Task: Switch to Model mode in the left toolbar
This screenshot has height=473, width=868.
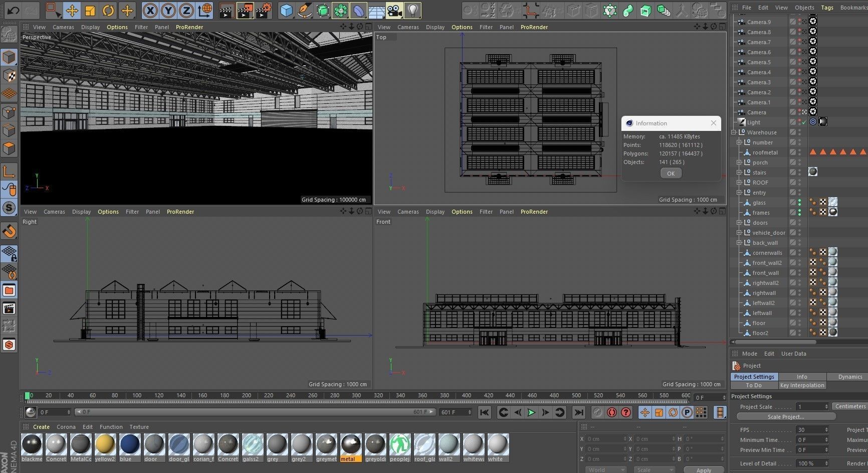Action: click(x=9, y=57)
